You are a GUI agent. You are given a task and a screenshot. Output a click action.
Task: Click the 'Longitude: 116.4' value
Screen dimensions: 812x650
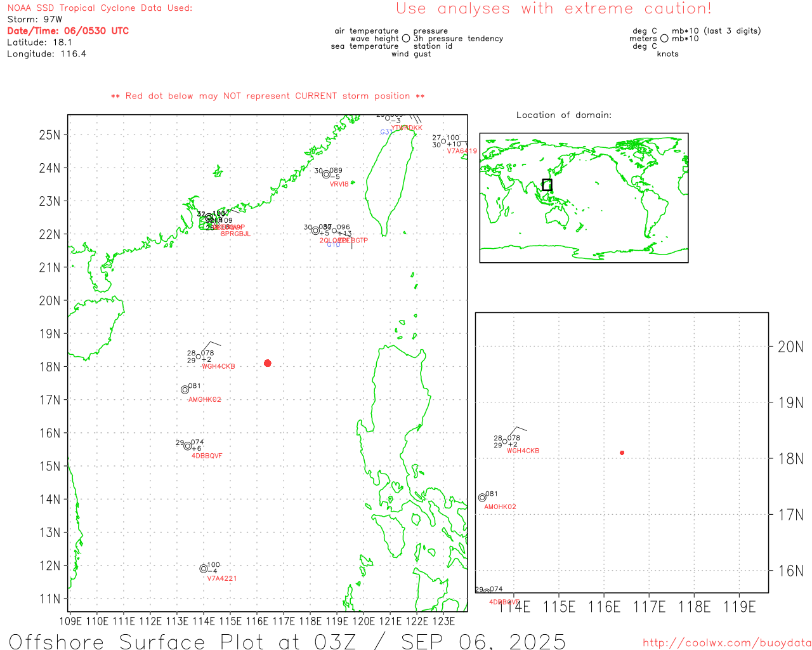(46, 54)
